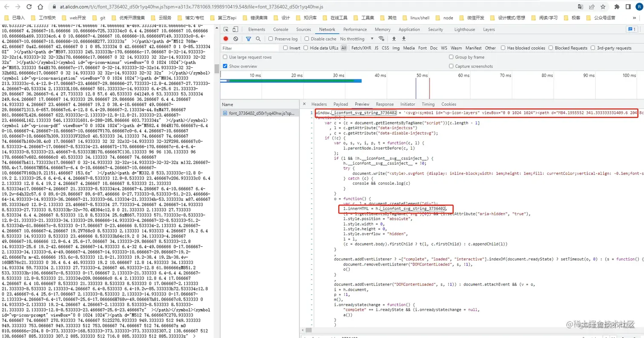The width and height of the screenshot is (644, 338).
Task: Open the git bookmark folder
Action: [x=99, y=18]
